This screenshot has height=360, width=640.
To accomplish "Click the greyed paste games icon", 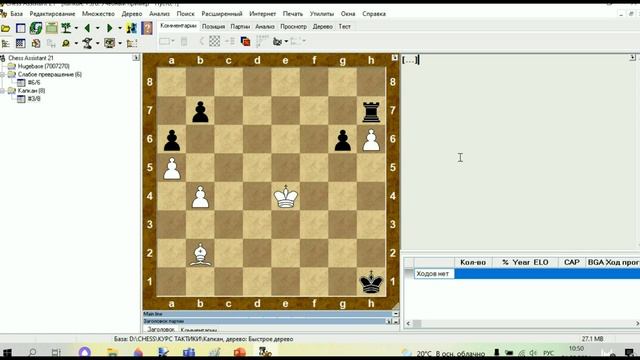I will pyautogui.click(x=51, y=43).
